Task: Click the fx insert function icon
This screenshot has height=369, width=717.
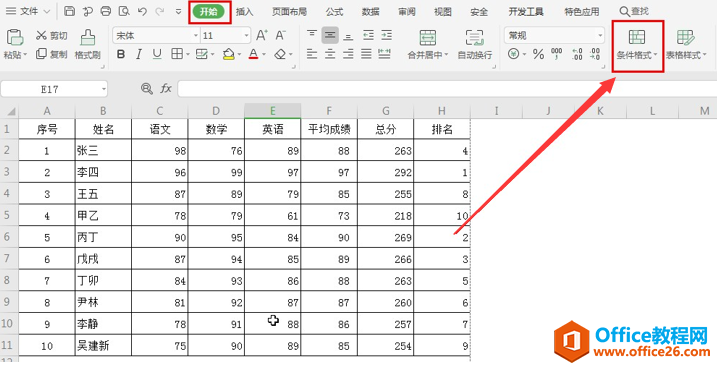Action: click(x=166, y=89)
